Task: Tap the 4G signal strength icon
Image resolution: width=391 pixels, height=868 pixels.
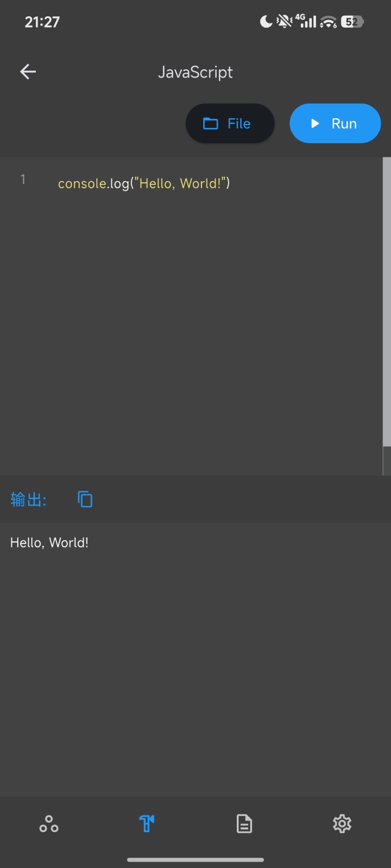Action: pyautogui.click(x=306, y=22)
